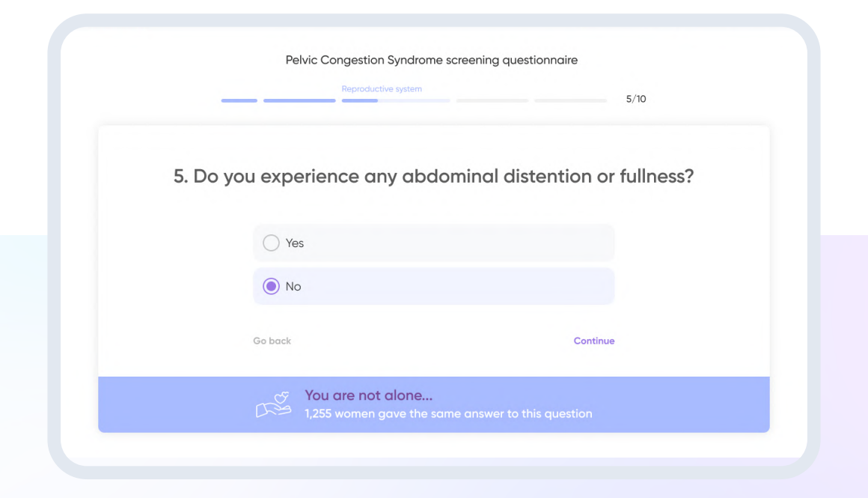This screenshot has width=868, height=498.
Task: Click the second progress bar segment
Action: (x=299, y=100)
